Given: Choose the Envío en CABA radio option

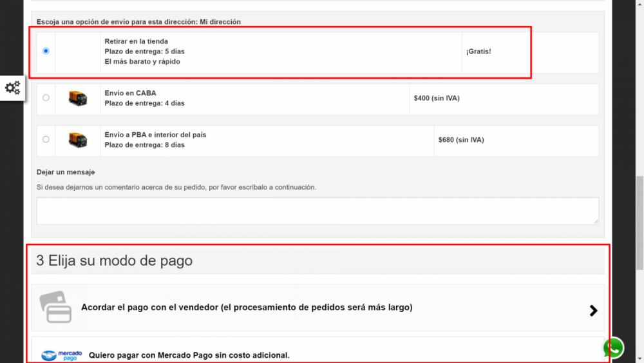Looking at the screenshot, I should pos(46,98).
